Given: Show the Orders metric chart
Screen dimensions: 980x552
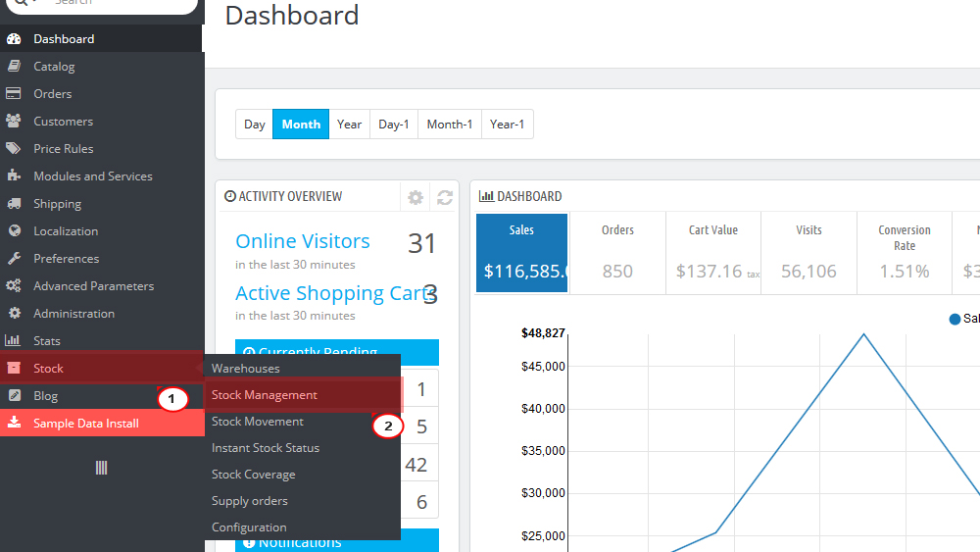Looking at the screenshot, I should [x=617, y=253].
